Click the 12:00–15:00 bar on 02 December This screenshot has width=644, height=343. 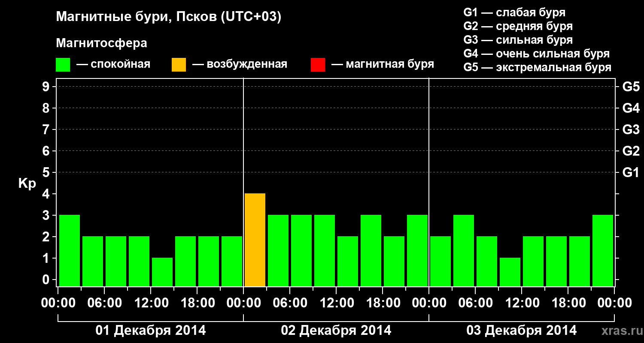tap(348, 261)
